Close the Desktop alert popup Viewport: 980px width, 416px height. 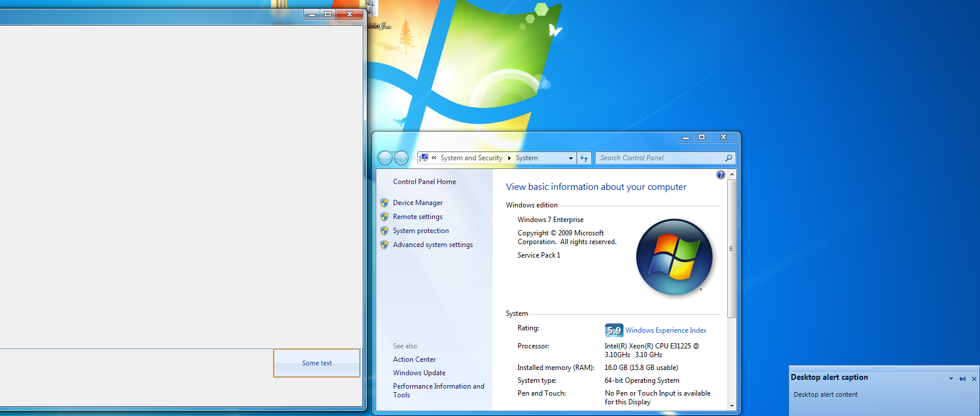click(974, 379)
